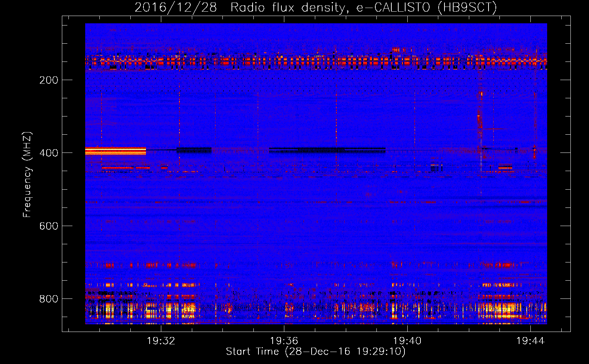This screenshot has height=364, width=589.
Task: Click the plot title mentioning e-CALLISTO (HB9SCT)
Action: pyautogui.click(x=316, y=7)
